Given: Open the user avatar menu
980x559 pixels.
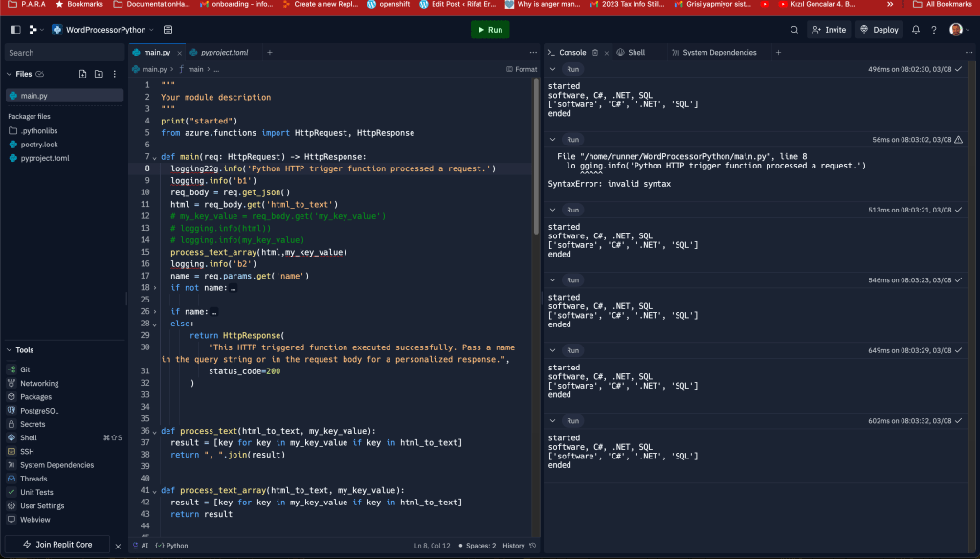Looking at the screenshot, I should coord(959,30).
